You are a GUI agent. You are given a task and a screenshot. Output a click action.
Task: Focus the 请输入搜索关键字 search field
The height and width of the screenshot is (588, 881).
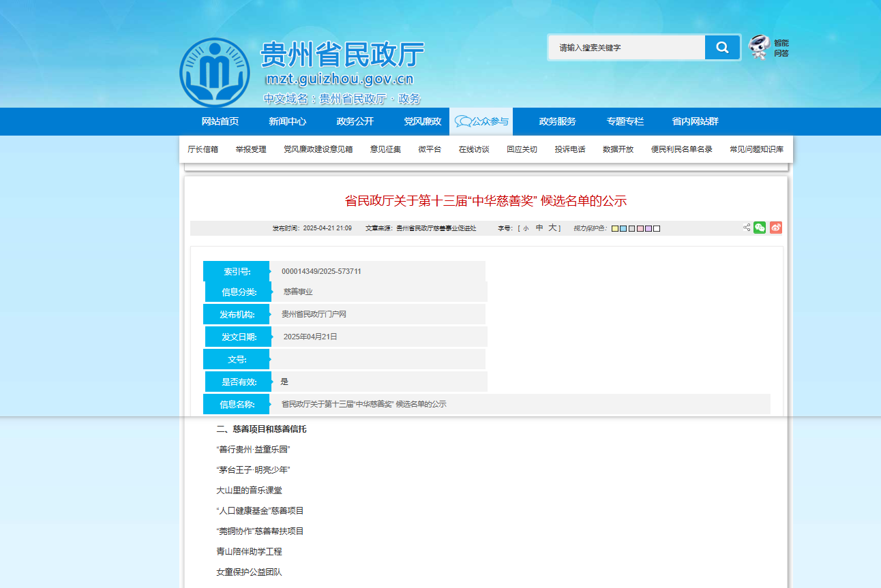(627, 48)
